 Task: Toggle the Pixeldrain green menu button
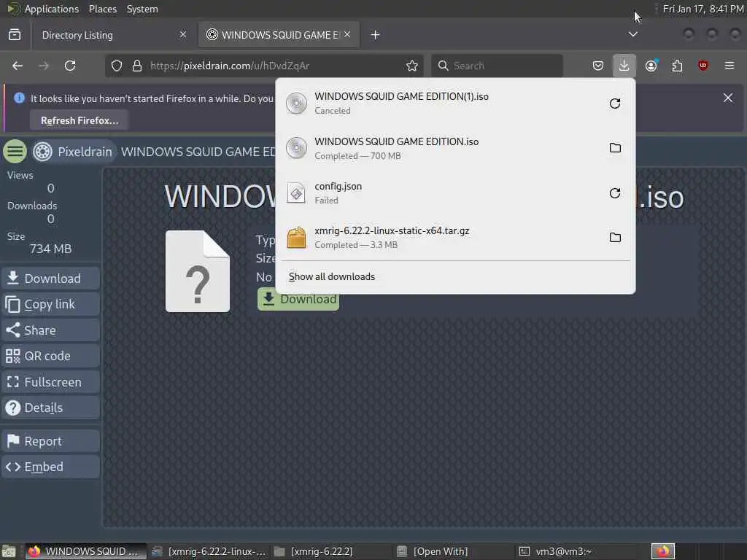click(x=15, y=152)
